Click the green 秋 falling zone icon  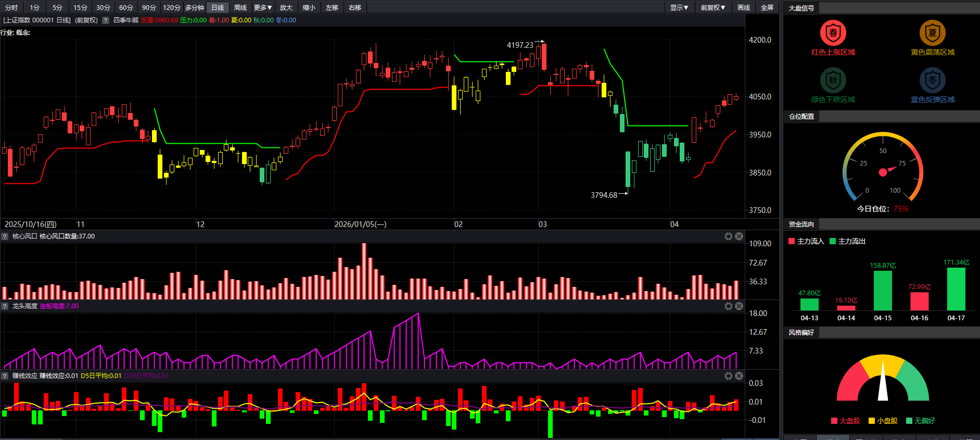pyautogui.click(x=833, y=80)
